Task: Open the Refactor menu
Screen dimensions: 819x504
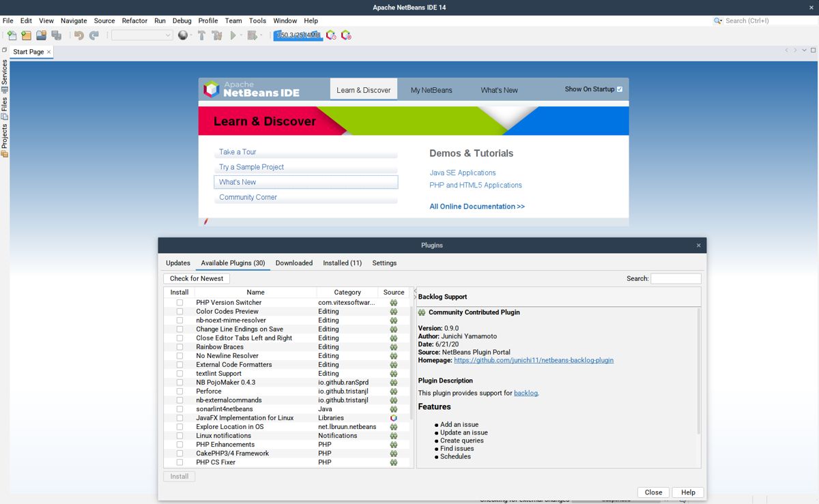Action: coord(134,21)
